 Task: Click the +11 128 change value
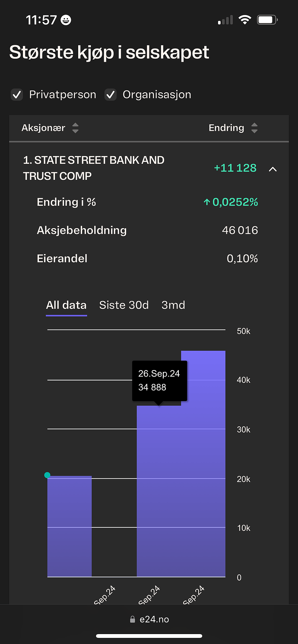click(235, 168)
